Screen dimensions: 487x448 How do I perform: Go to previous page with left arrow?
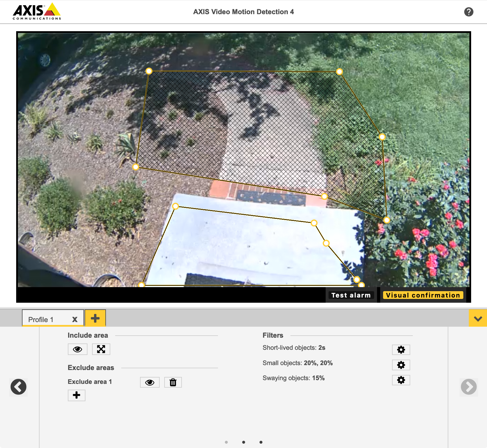18,387
